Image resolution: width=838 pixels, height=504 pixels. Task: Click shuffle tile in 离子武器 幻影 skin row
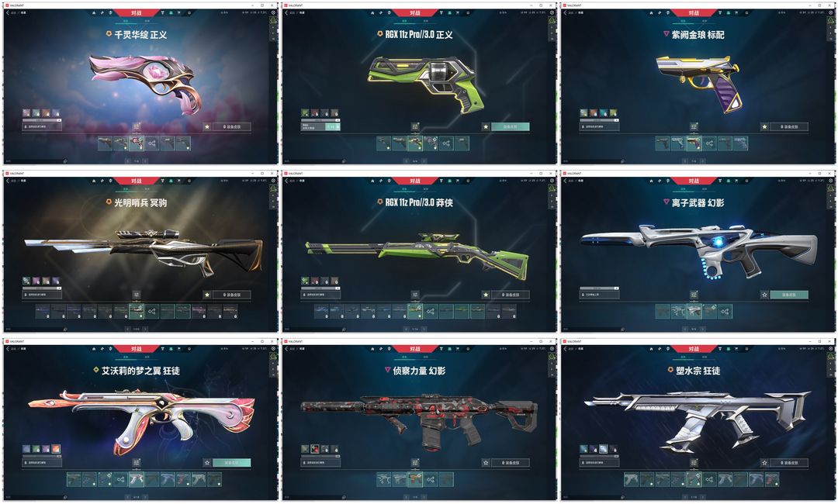tap(725, 311)
